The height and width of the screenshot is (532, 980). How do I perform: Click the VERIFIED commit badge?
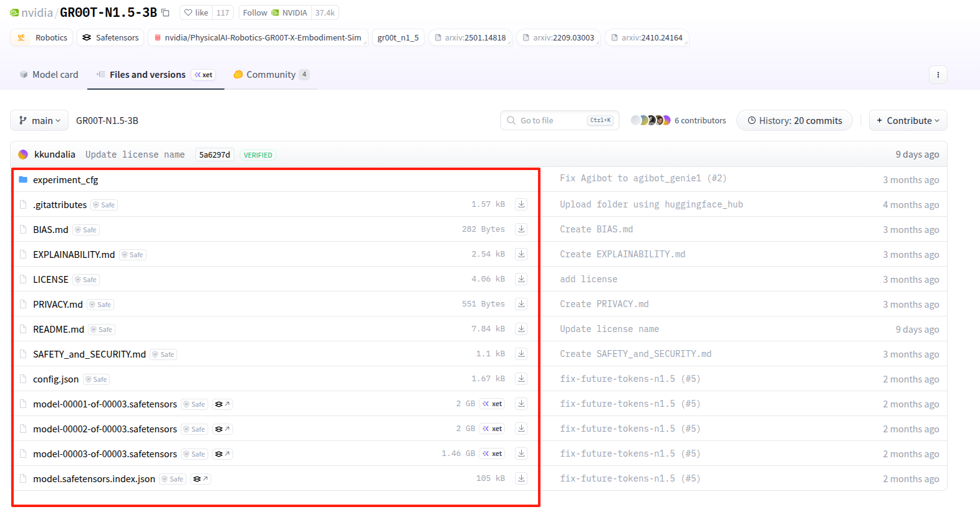click(258, 155)
